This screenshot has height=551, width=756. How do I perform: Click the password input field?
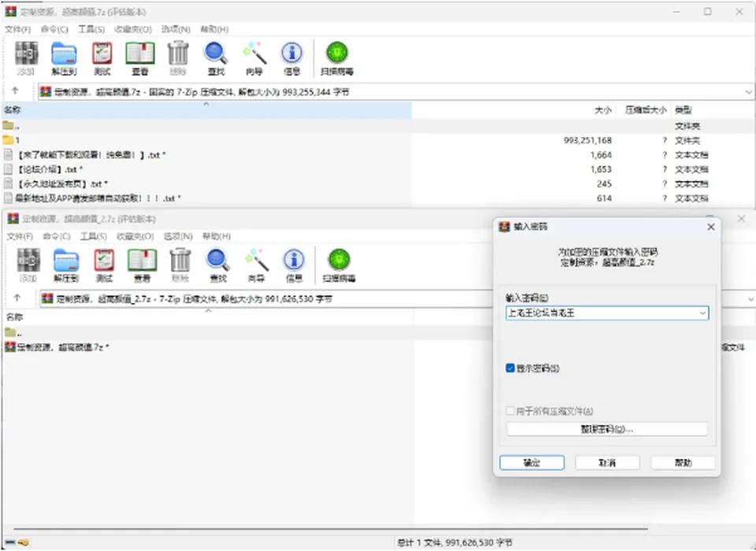[607, 313]
